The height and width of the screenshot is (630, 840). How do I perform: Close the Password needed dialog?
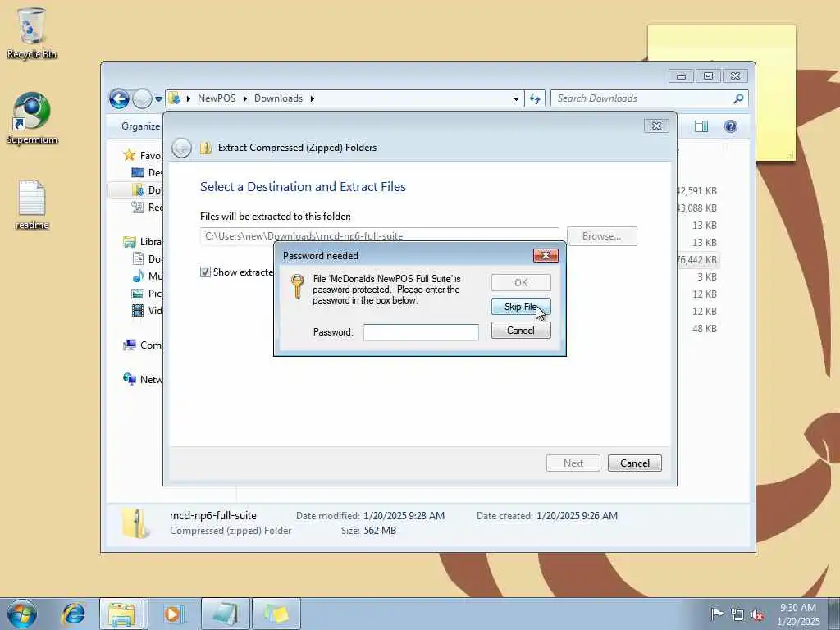(546, 256)
